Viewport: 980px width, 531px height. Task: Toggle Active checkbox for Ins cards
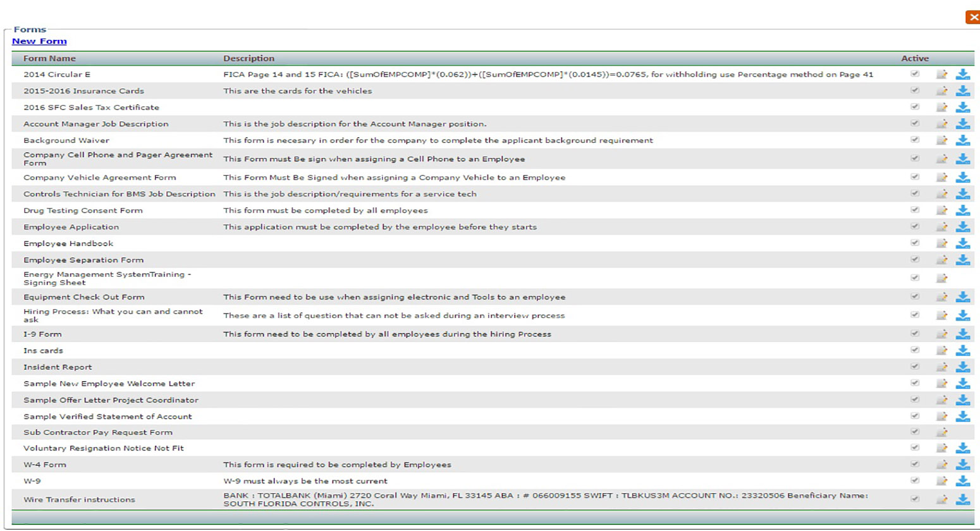click(x=914, y=350)
